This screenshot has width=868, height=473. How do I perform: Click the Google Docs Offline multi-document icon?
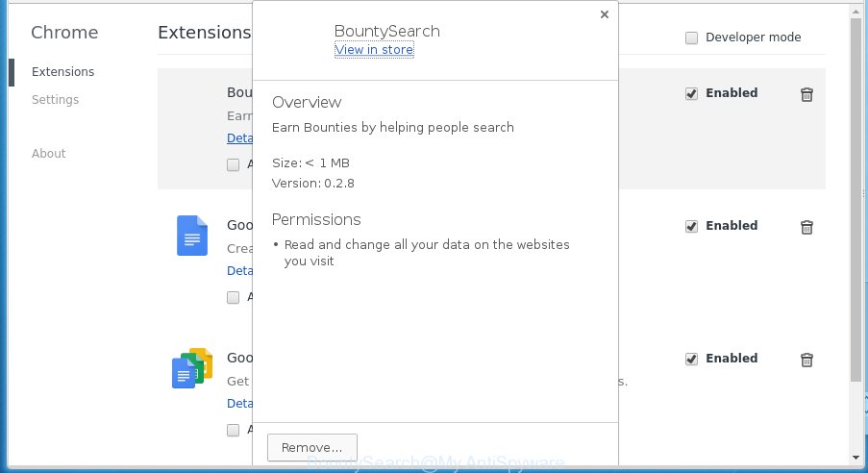(x=192, y=368)
